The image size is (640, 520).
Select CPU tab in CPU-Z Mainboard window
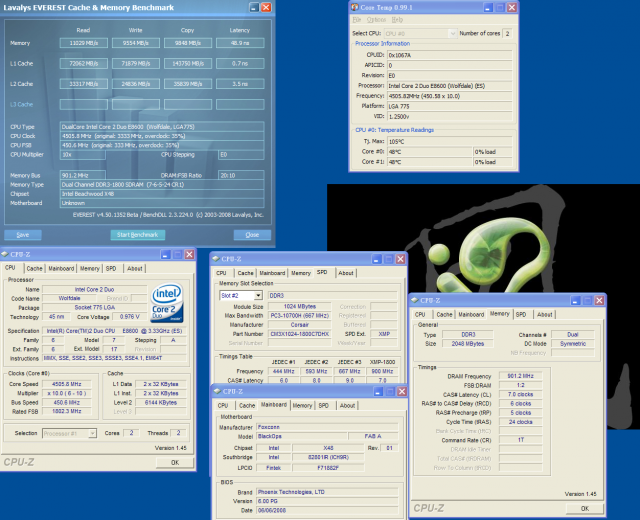pos(223,405)
